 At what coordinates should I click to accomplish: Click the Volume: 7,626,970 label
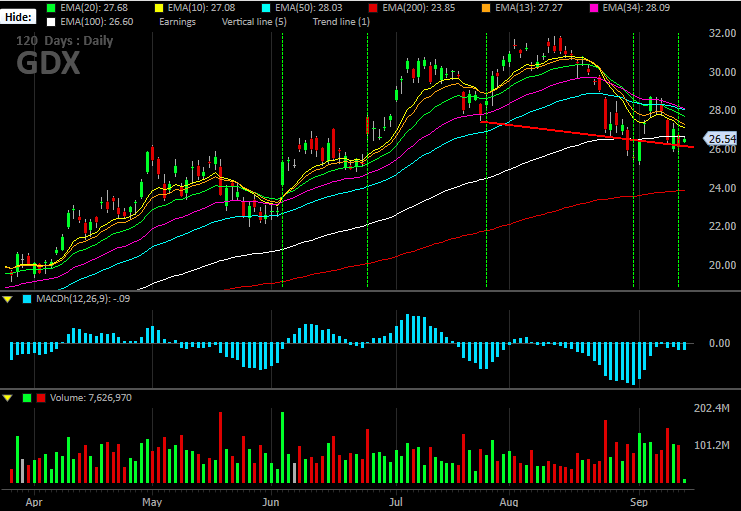click(91, 398)
